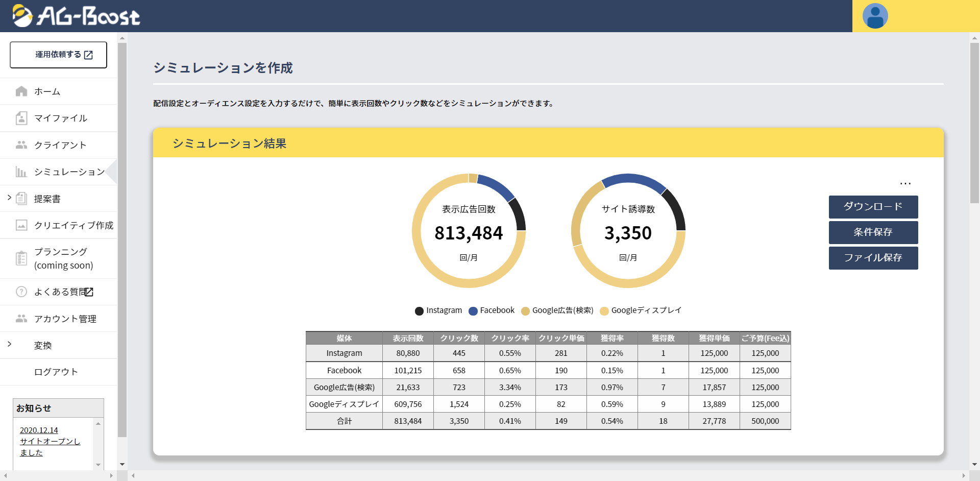Expand the 提案書 submenu chevron
This screenshot has width=980, height=481.
[x=9, y=198]
